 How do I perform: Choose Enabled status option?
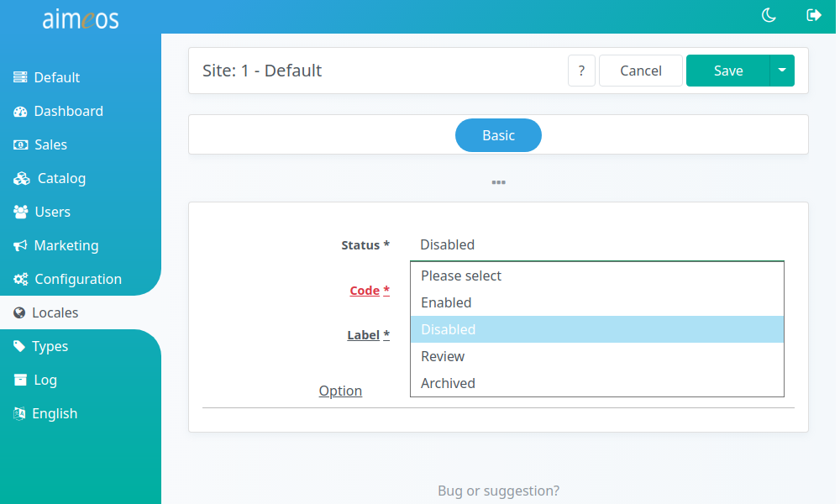click(x=596, y=302)
